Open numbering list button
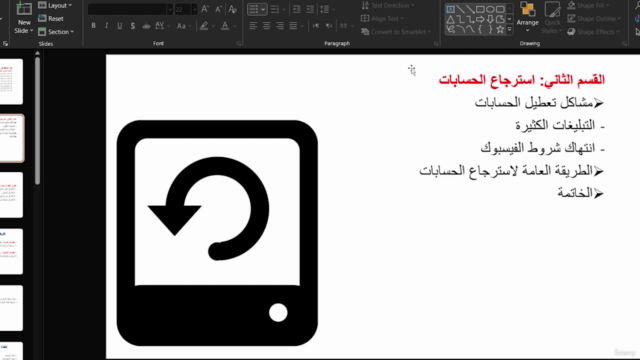The height and width of the screenshot is (360, 640). 278,9
